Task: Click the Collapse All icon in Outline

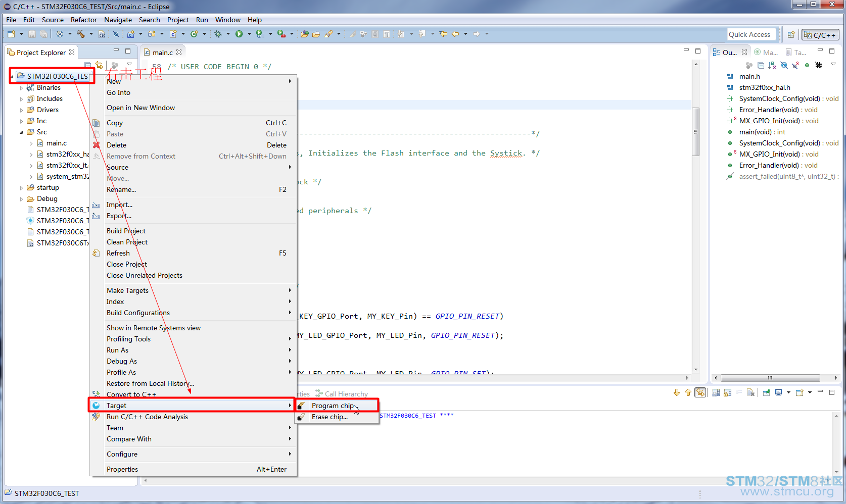Action: click(x=761, y=65)
